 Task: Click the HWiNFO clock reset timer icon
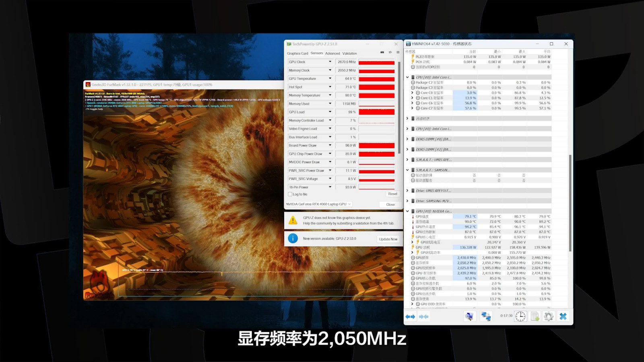tap(520, 317)
